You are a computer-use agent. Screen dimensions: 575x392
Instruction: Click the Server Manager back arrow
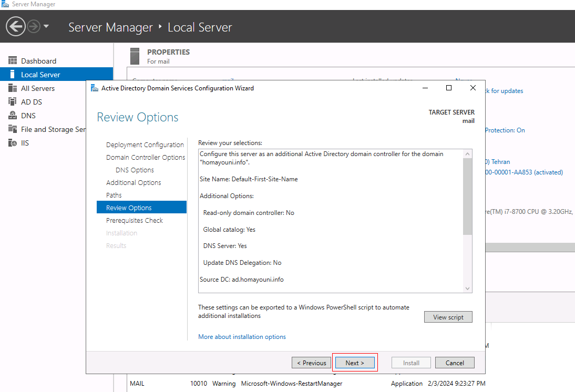15,26
